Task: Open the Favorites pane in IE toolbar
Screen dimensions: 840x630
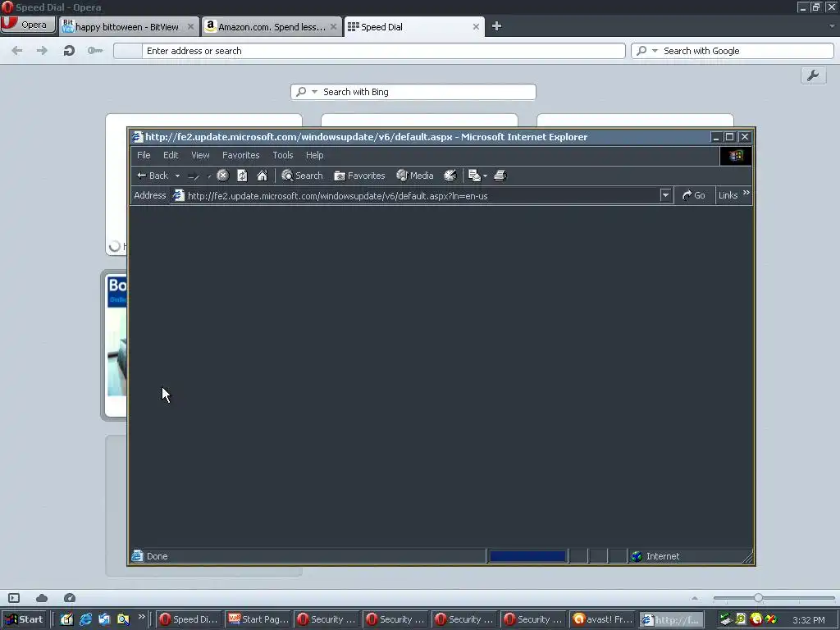Action: [359, 176]
